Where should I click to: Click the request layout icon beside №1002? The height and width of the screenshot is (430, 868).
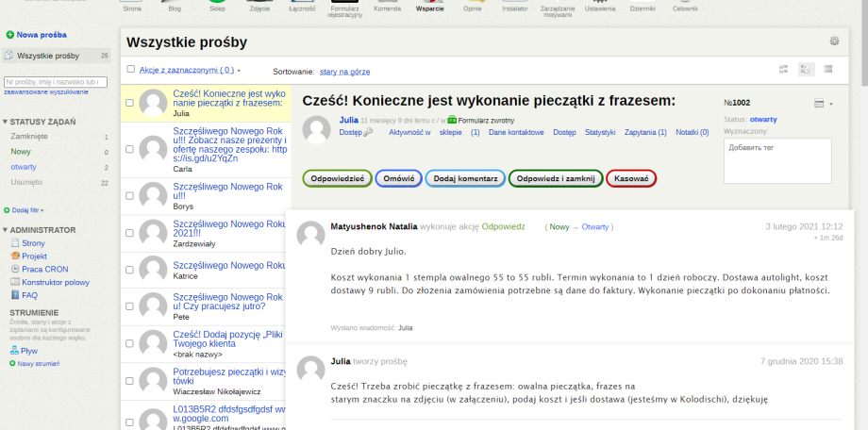(819, 104)
